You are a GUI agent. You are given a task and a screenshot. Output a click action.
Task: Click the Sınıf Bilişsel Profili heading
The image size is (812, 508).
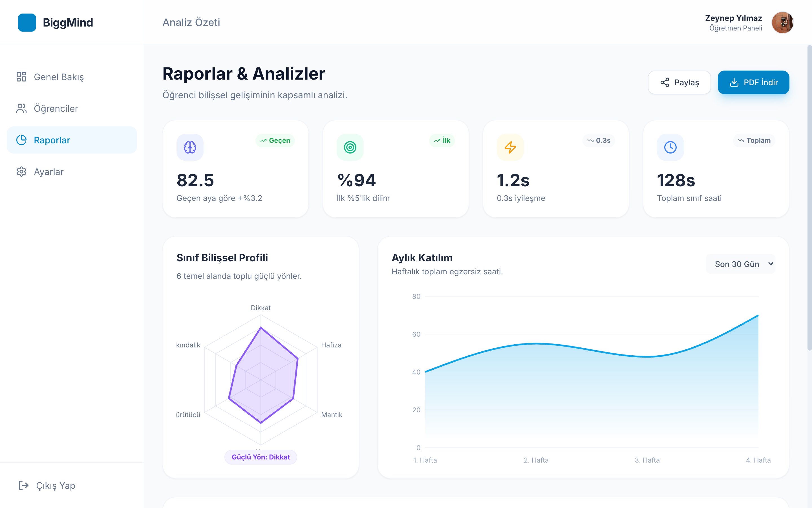(222, 258)
